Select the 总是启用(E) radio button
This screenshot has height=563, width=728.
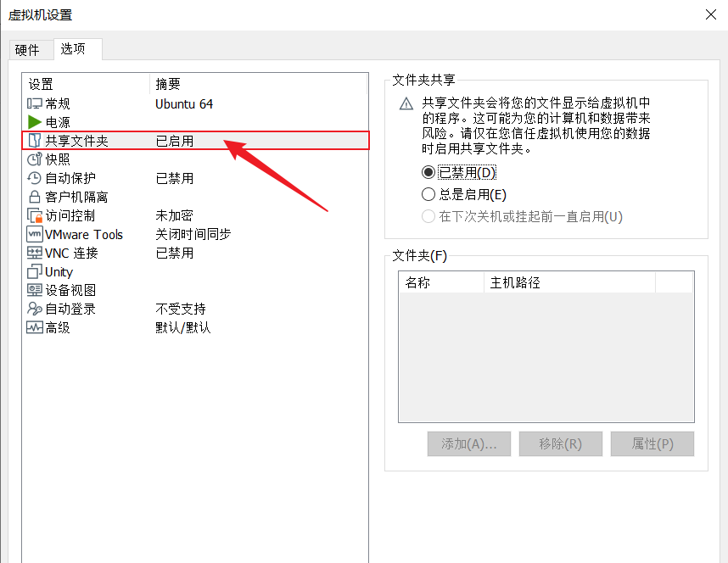[428, 194]
